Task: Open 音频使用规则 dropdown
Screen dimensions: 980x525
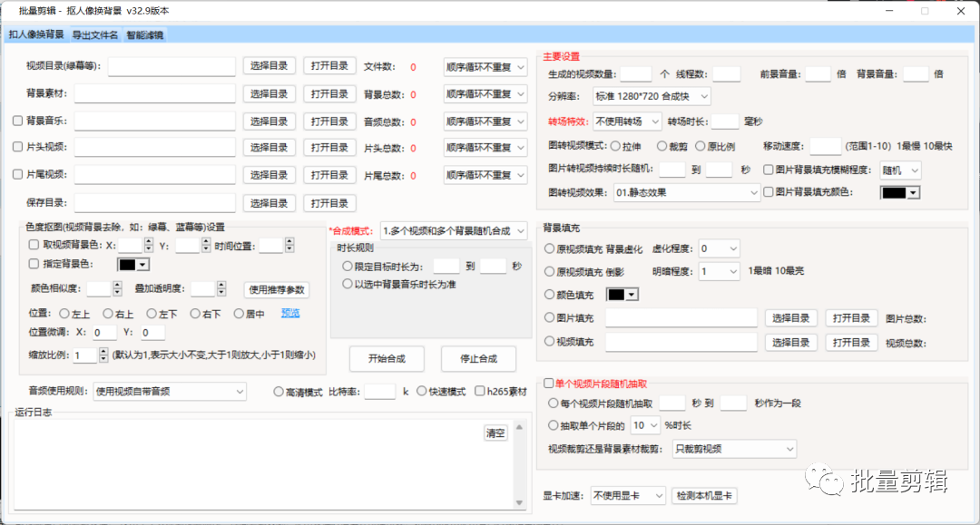Action: (170, 392)
